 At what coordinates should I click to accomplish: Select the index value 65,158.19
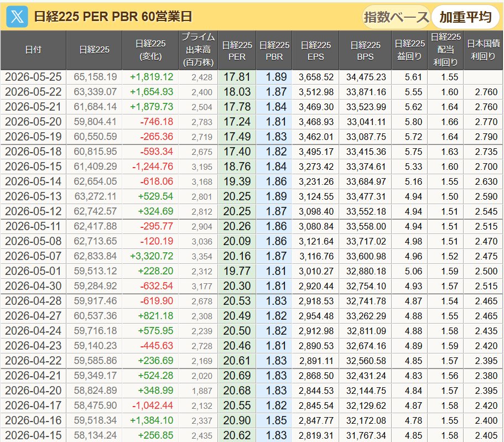click(x=95, y=77)
